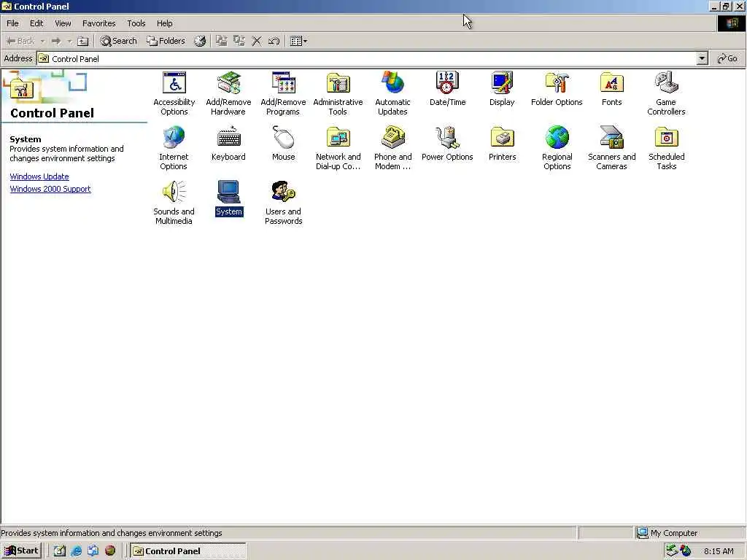Screen dimensions: 747x560
Task: Click the Move To toolbar icon
Action: click(222, 41)
